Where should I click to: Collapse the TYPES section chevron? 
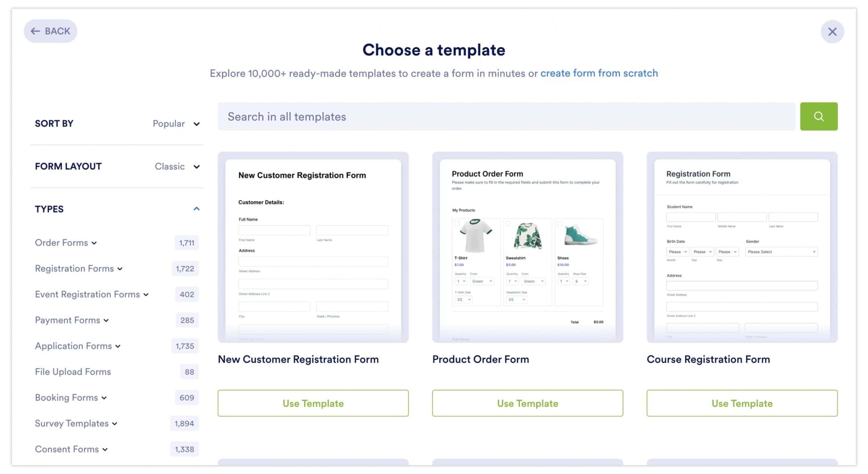click(196, 209)
